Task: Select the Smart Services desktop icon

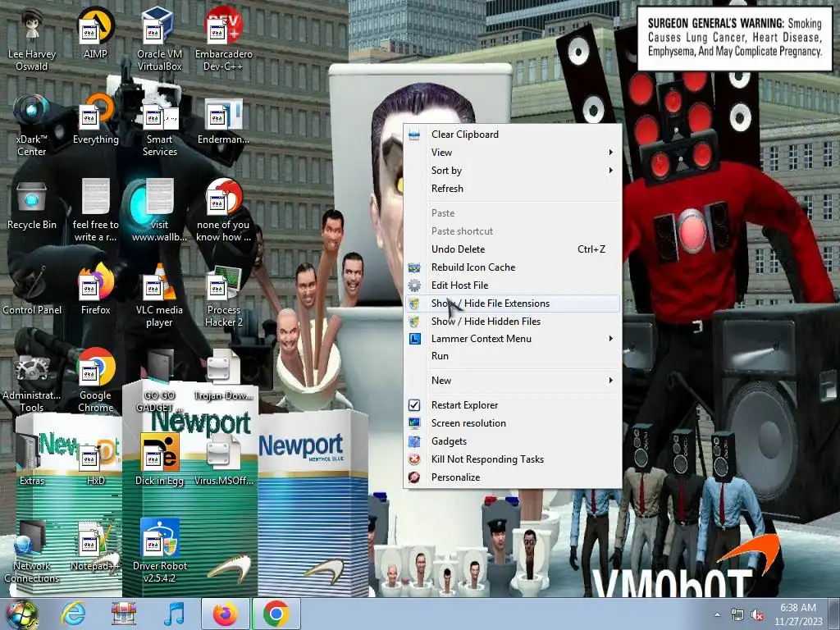Action: [x=159, y=126]
